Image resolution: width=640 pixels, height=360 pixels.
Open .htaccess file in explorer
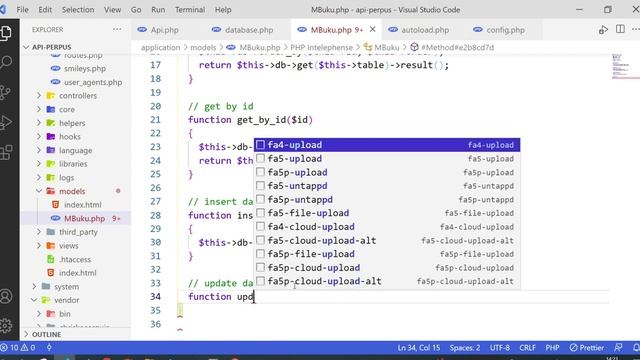click(75, 259)
